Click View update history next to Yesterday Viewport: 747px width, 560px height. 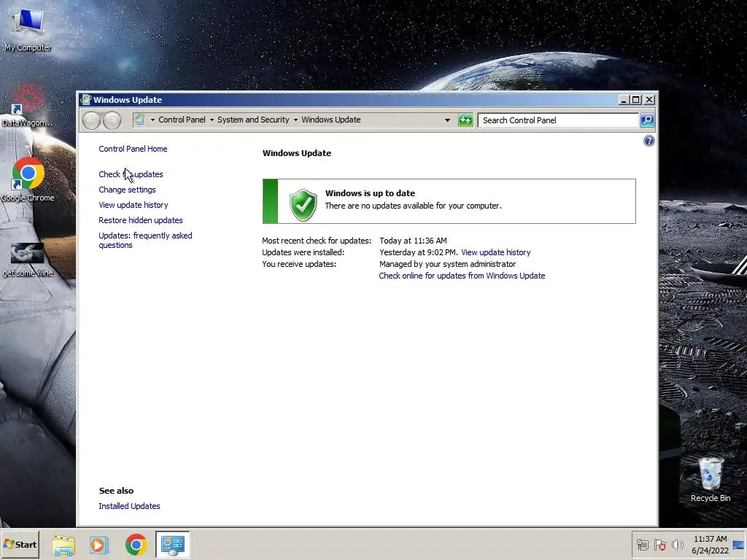[x=495, y=252]
